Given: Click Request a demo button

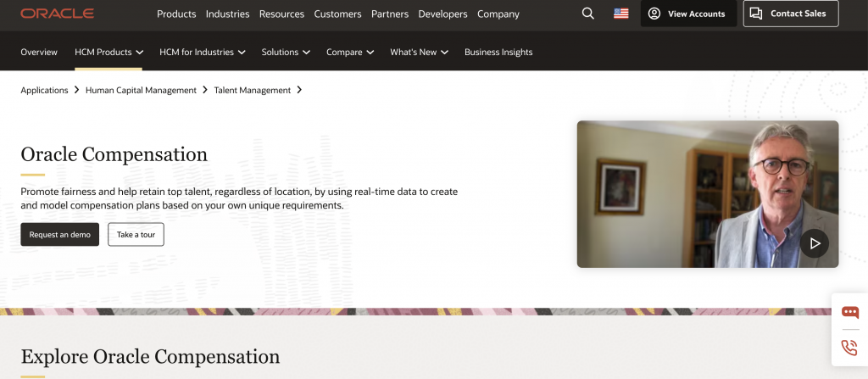Looking at the screenshot, I should coord(60,234).
